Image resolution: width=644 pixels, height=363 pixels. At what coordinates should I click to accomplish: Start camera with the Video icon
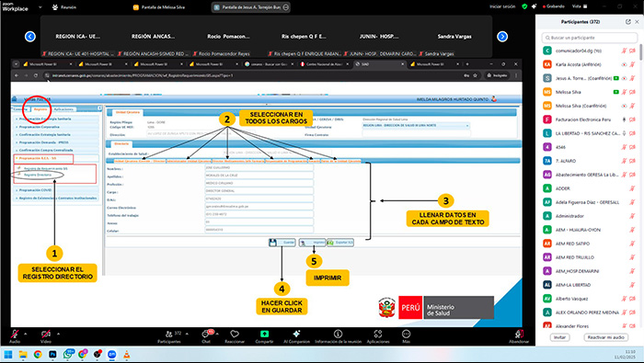pyautogui.click(x=46, y=334)
